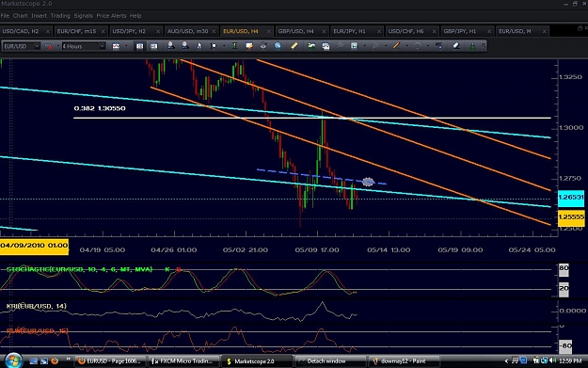Screen dimensions: 588x368
Task: Click the 0.382 1.30550 Fibonacci label
Action: [x=100, y=108]
